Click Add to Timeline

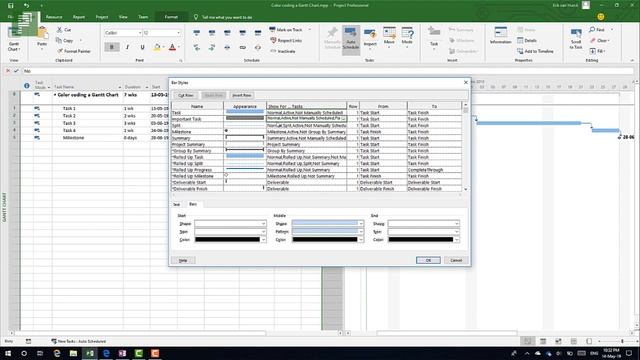coord(535,51)
